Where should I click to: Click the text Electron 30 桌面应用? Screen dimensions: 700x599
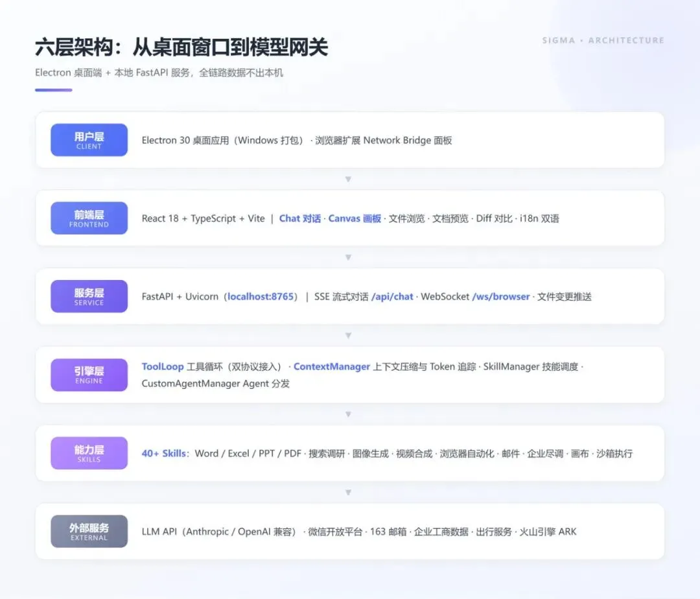[x=185, y=140]
